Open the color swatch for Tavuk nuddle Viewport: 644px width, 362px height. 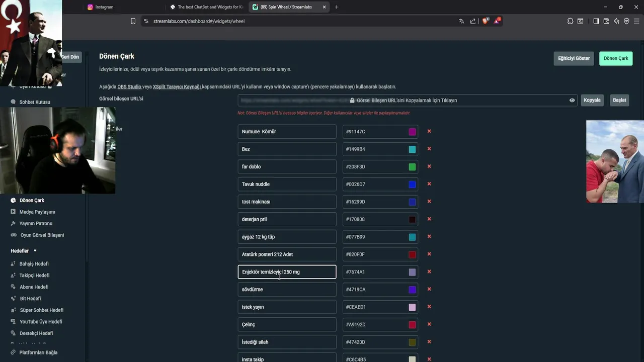pos(412,184)
